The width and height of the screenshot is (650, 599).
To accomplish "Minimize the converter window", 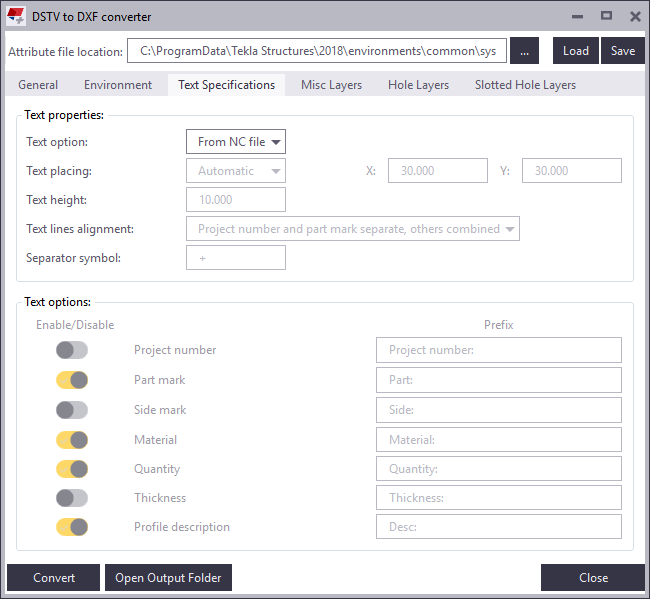I will pyautogui.click(x=577, y=16).
